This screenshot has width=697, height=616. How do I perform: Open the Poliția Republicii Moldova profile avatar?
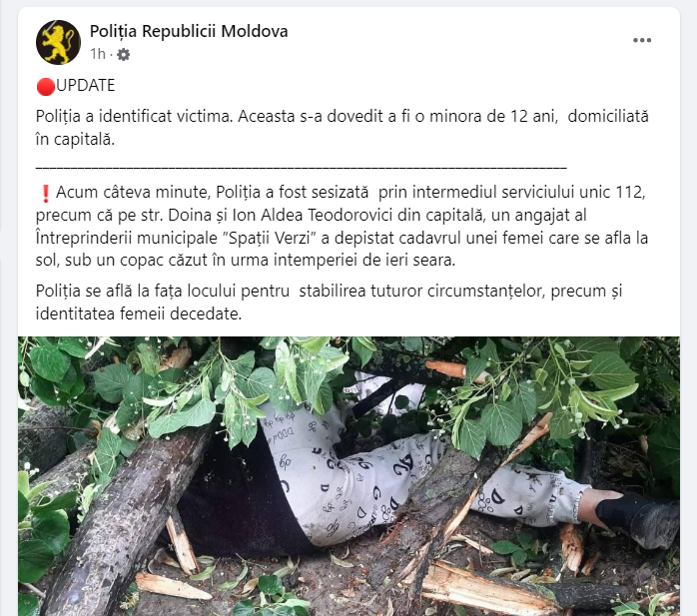tap(58, 42)
